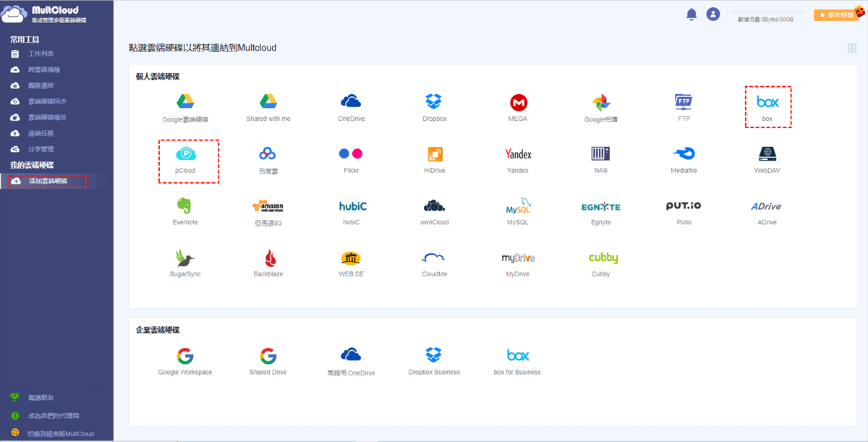Click the Become Our Affiliate link
The width and height of the screenshot is (868, 442).
point(54,416)
